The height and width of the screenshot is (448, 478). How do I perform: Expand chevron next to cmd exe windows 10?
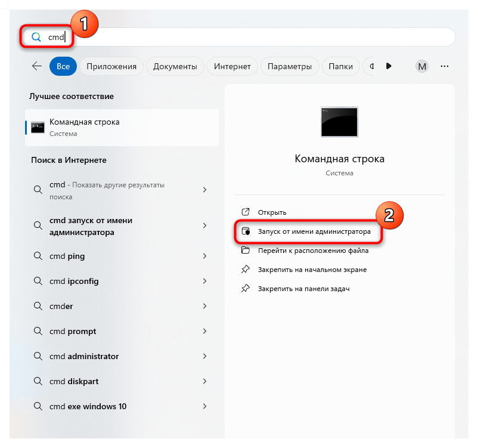click(205, 406)
